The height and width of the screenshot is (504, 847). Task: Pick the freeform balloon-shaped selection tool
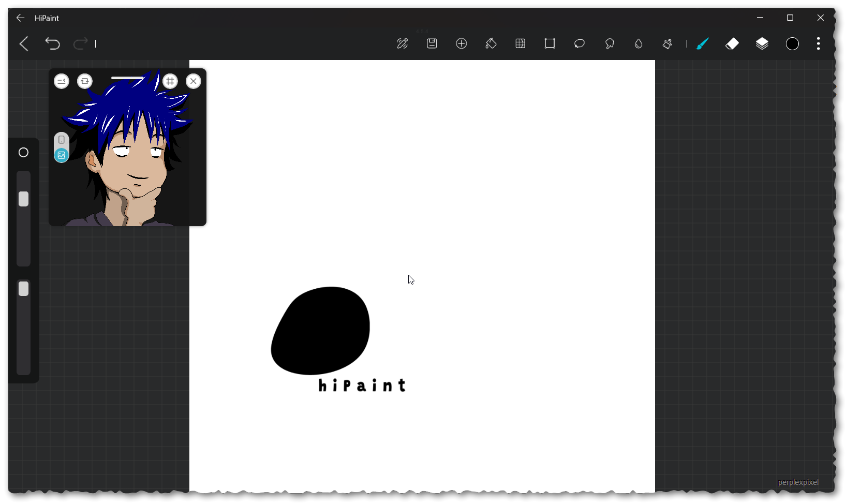(x=610, y=44)
